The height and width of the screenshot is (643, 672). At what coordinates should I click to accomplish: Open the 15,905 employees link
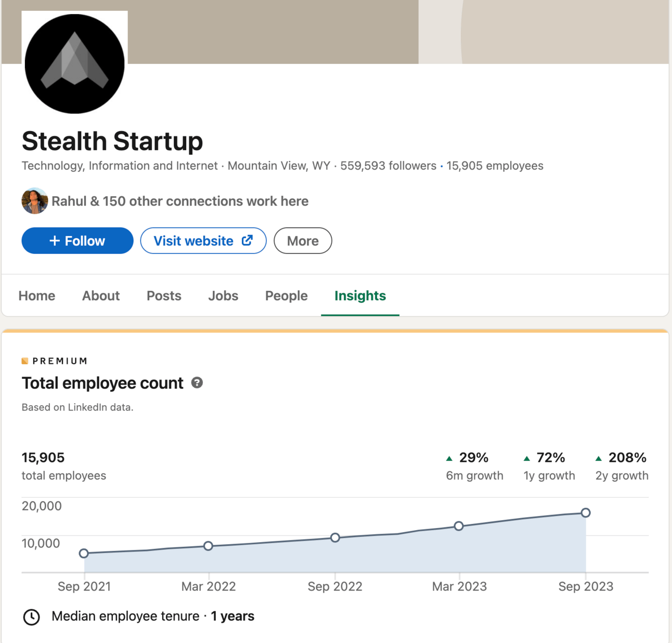tap(495, 166)
